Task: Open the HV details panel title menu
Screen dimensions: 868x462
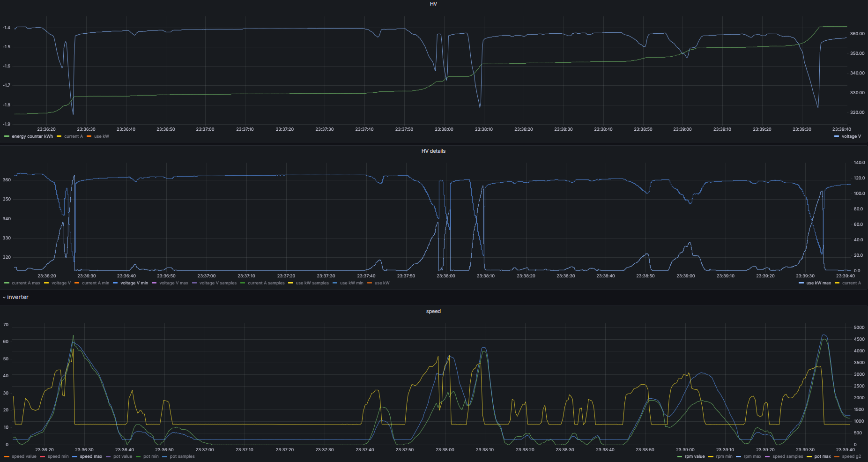Action: [433, 151]
